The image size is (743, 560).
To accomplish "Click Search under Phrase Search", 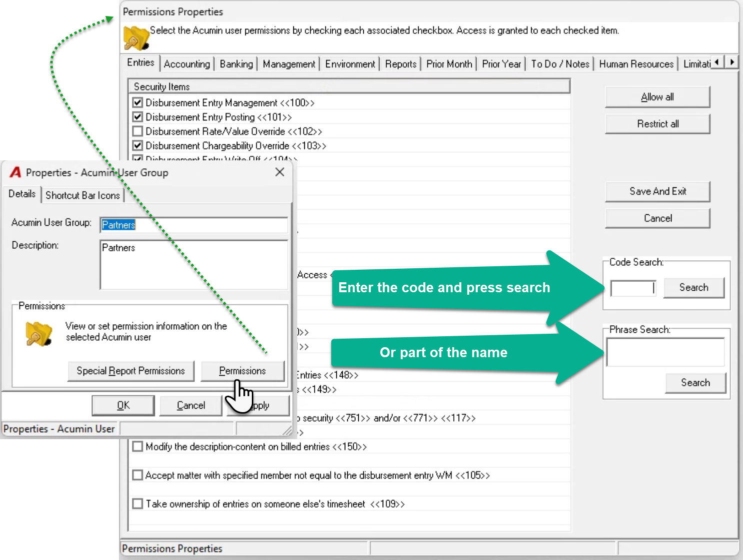I will [696, 383].
